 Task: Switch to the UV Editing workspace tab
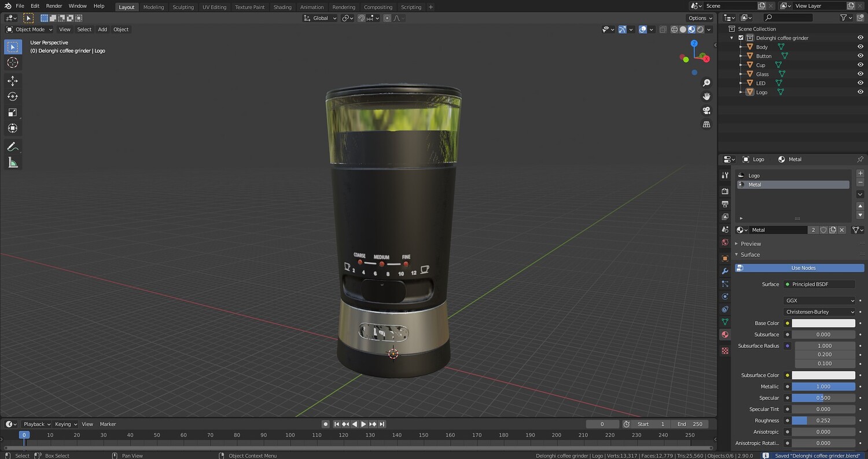214,7
